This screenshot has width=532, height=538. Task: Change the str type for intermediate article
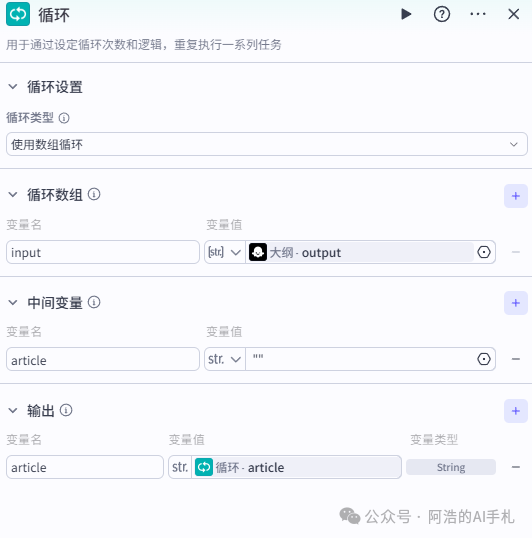(225, 359)
